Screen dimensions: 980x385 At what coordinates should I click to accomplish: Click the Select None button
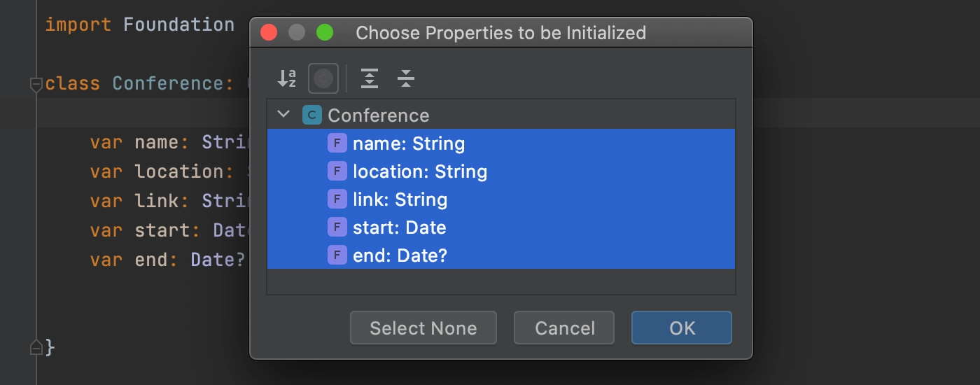[423, 328]
